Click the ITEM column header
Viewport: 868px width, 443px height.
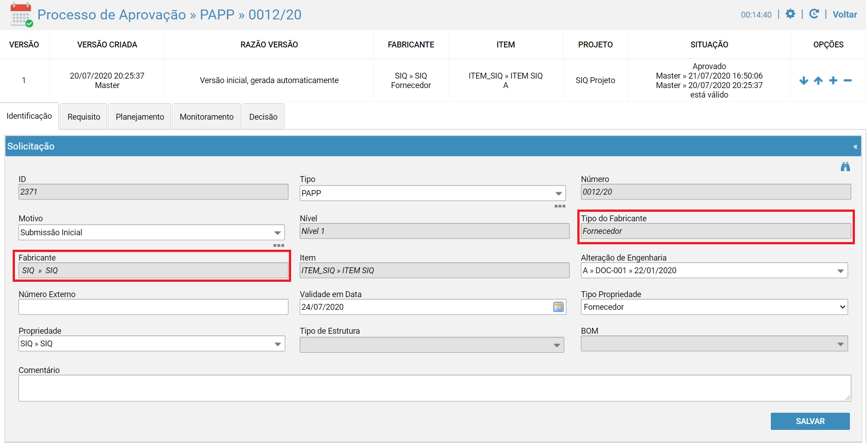click(x=505, y=45)
